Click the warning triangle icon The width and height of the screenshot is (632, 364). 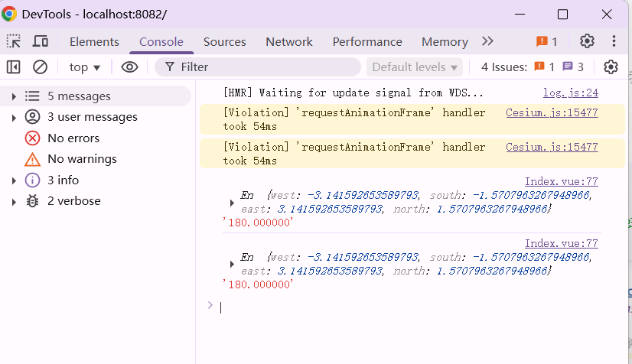tap(32, 160)
